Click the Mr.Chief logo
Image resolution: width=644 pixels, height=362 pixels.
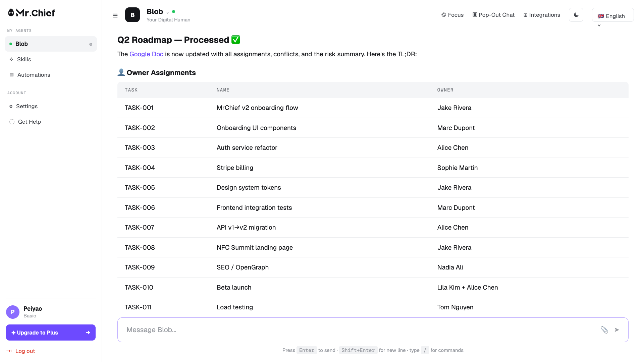(x=32, y=13)
